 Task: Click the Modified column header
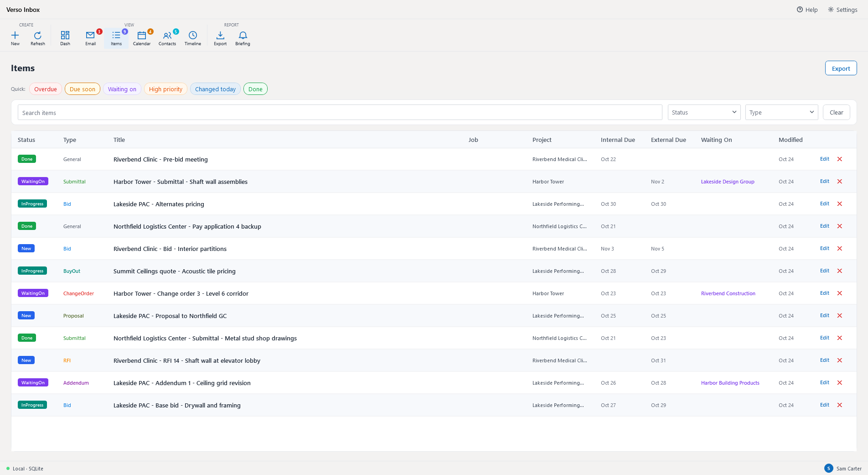(x=790, y=140)
